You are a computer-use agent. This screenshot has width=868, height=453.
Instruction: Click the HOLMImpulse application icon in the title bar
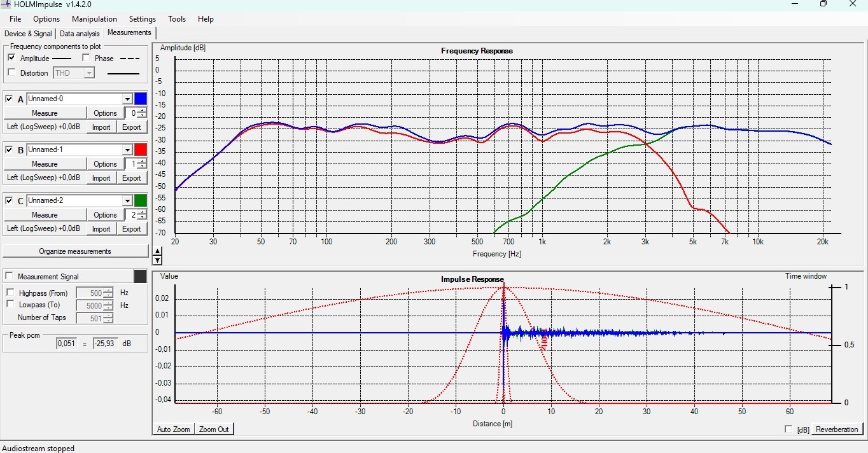6,4
